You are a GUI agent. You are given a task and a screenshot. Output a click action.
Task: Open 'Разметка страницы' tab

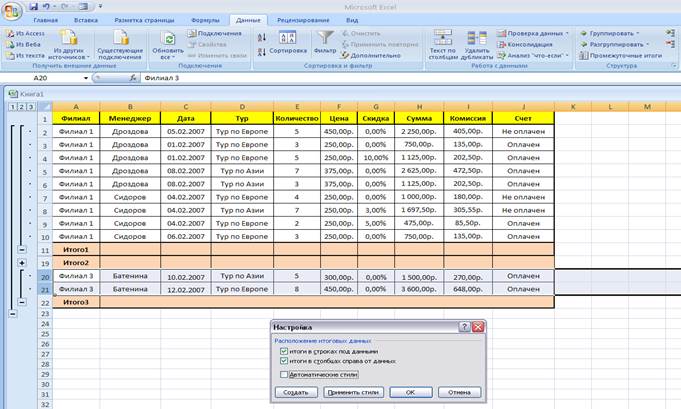click(144, 20)
